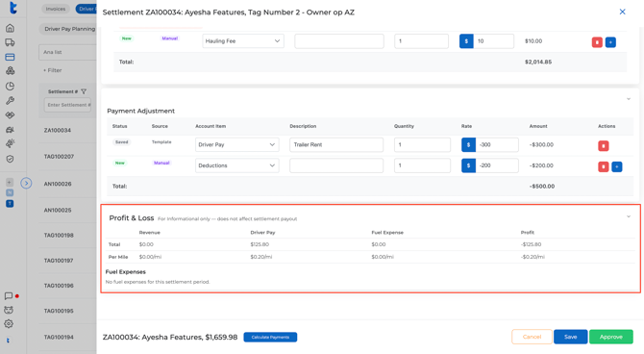The height and width of the screenshot is (354, 644).
Task: Click the Save button
Action: tap(571, 337)
